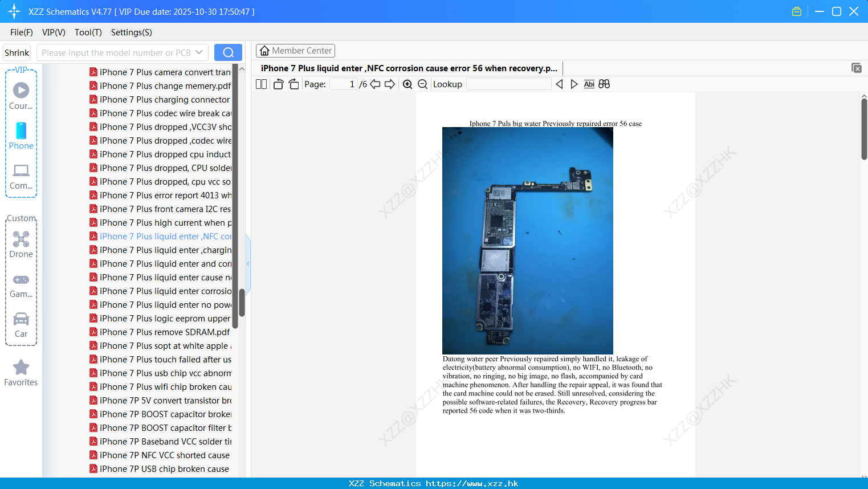Click the document vertical scrollbar thumb

tap(864, 129)
